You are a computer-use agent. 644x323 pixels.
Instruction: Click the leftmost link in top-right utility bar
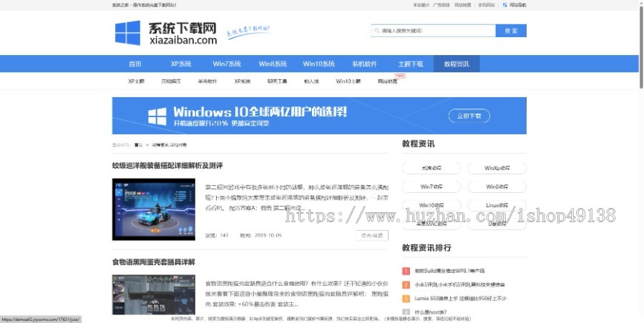(421, 5)
